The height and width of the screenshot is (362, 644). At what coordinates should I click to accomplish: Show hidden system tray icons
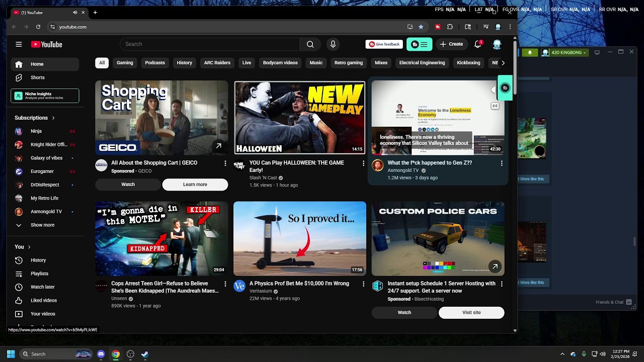pos(562,354)
